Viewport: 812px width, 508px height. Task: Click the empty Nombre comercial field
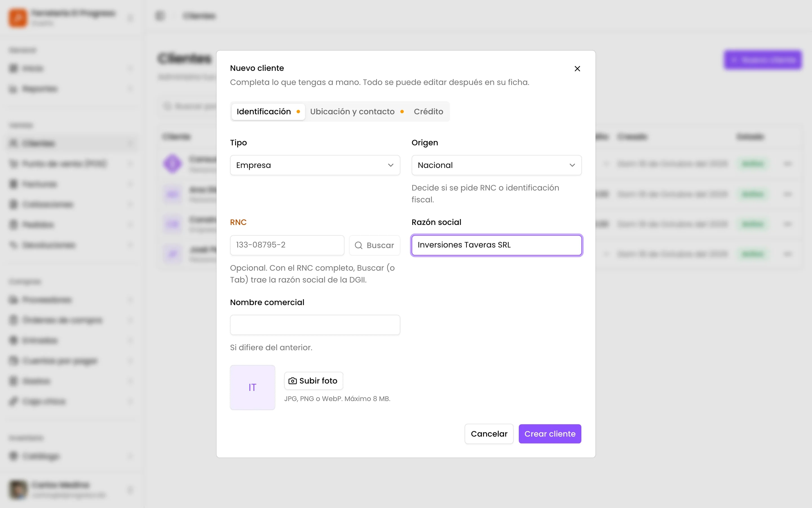[x=315, y=325]
